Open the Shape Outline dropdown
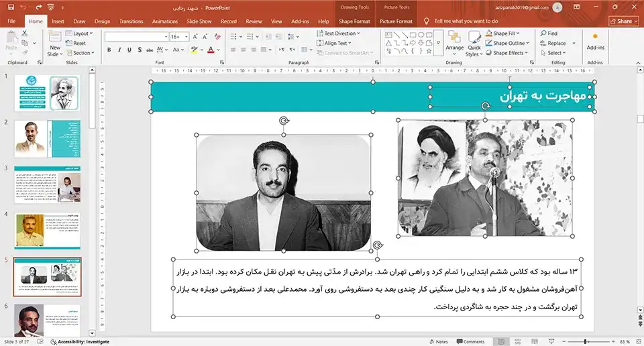 508,43
